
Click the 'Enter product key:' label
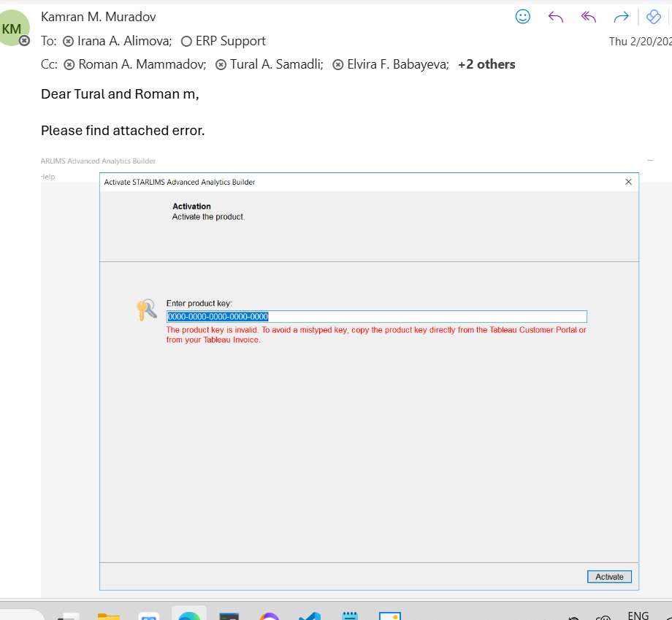[x=199, y=303]
